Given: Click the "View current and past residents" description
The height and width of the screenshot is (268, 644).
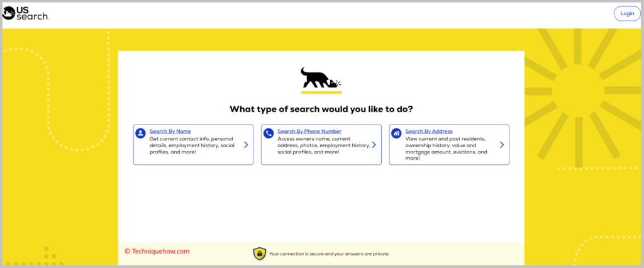Looking at the screenshot, I should (446, 148).
